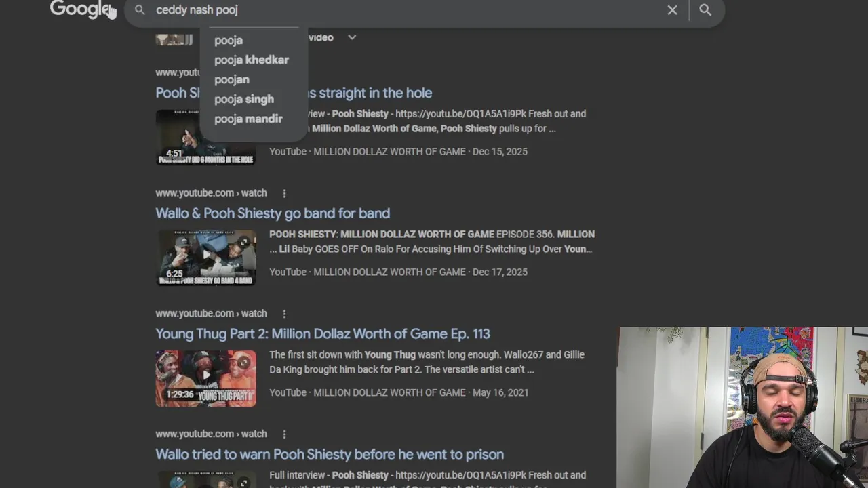This screenshot has height=488, width=868.
Task: Open 'Wallo & Pooh Shiesty go band for band' link
Action: 273,213
